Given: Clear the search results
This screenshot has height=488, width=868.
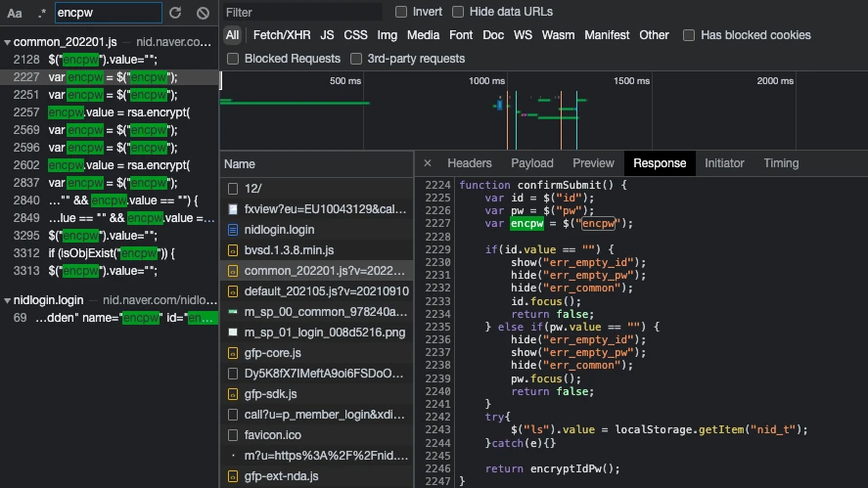Looking at the screenshot, I should point(203,13).
